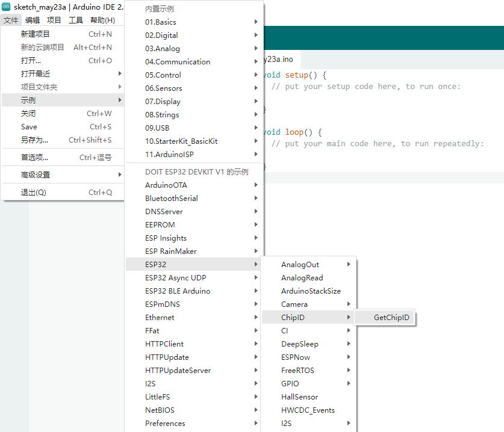The width and height of the screenshot is (504, 432).
Task: Expand 05.Control examples
Action: pos(194,75)
